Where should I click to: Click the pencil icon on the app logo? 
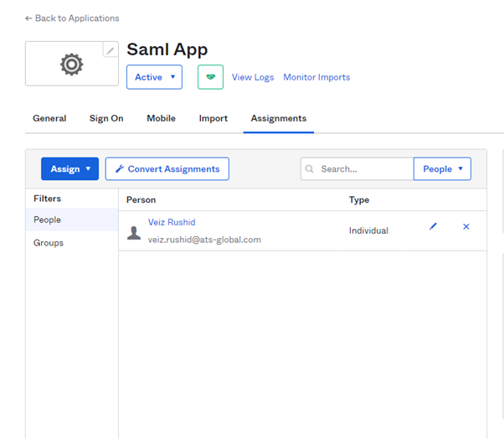(x=111, y=50)
